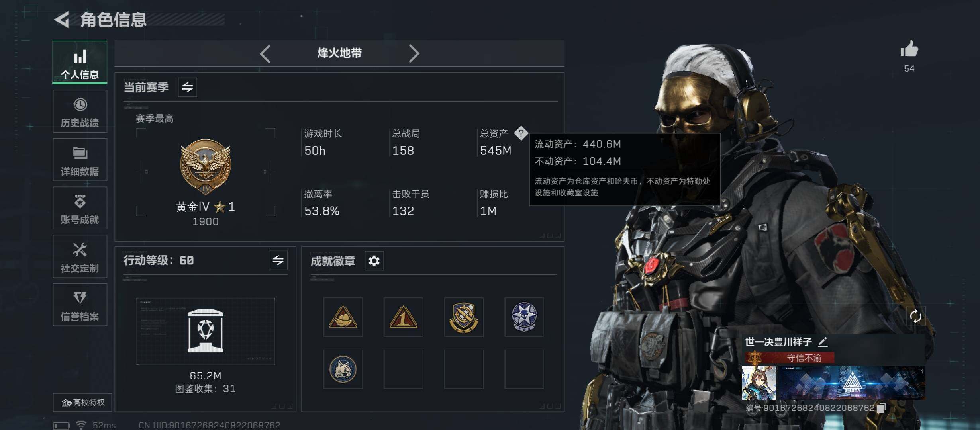Open the collection room display case icon

pyautogui.click(x=206, y=331)
